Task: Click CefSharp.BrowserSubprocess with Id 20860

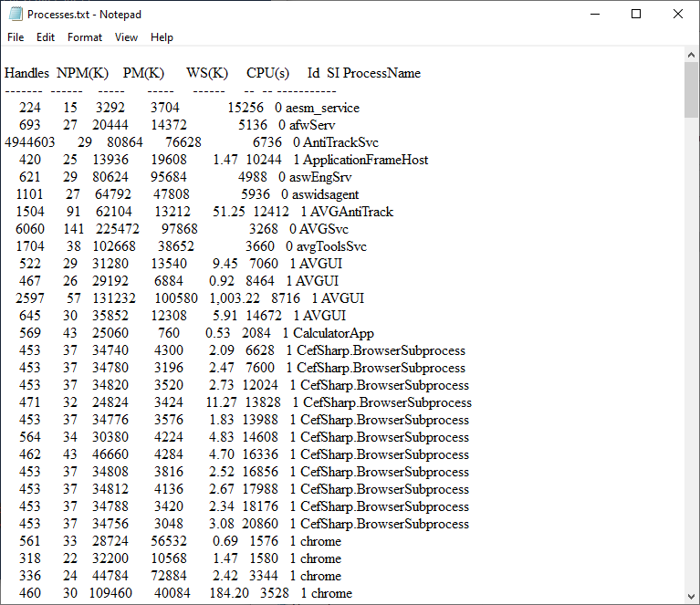Action: click(384, 524)
